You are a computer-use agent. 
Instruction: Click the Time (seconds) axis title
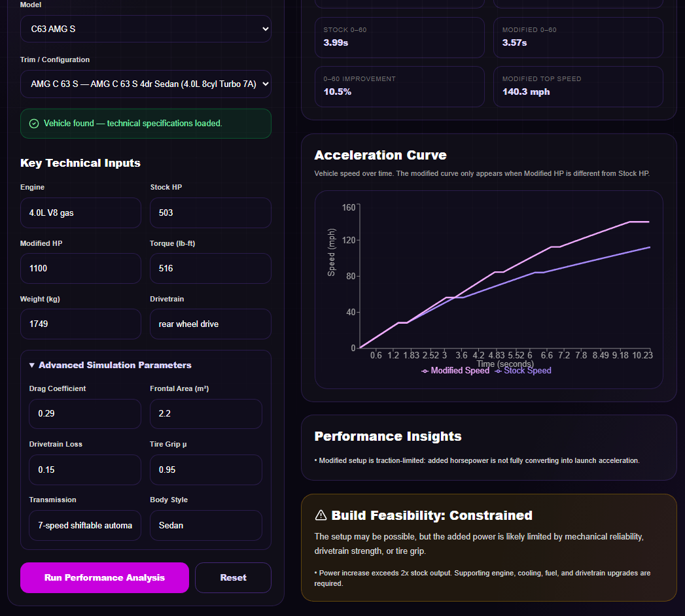505,363
